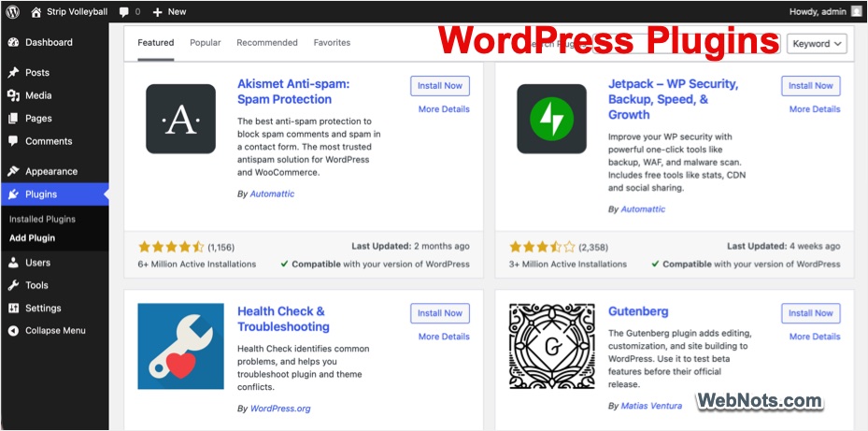Click the Akismet star rating
This screenshot has width=868, height=431.
pos(171,247)
